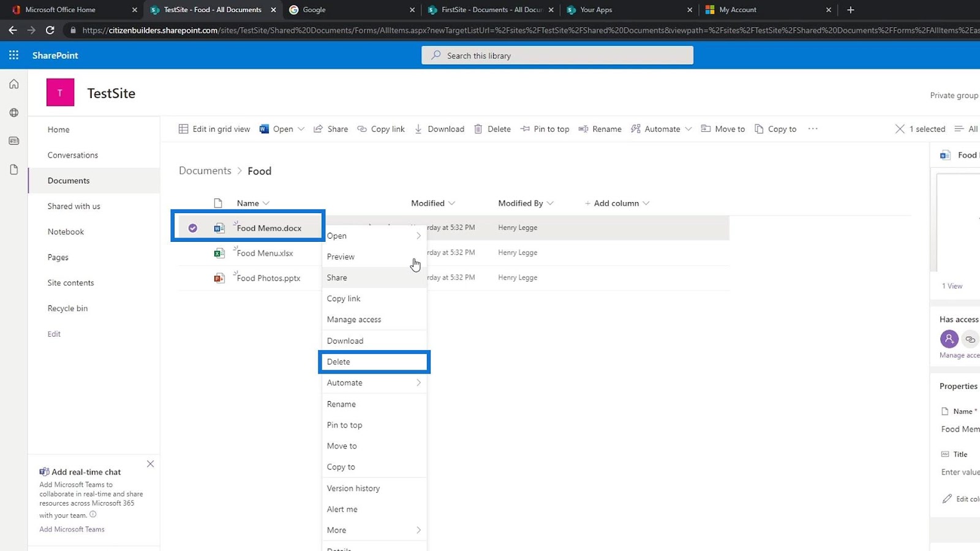Click the Add Microsoft Teams link
Screen dimensions: 980x551
coord(72,530)
